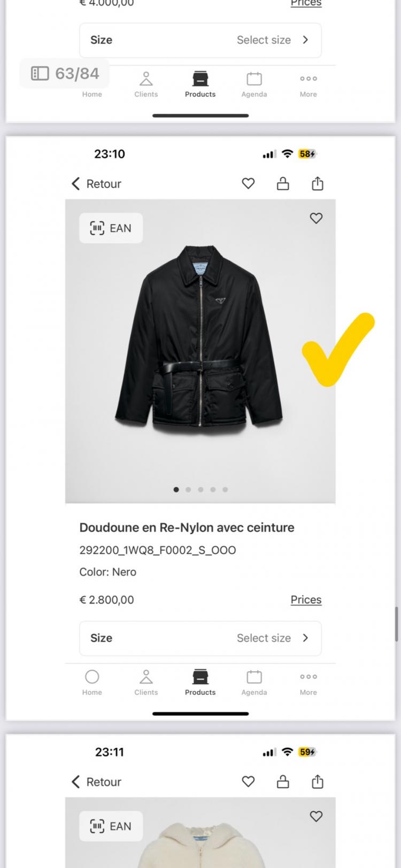Open the topmost Size selector near the 63/84 counter
This screenshot has height=868, width=401.
tap(200, 40)
